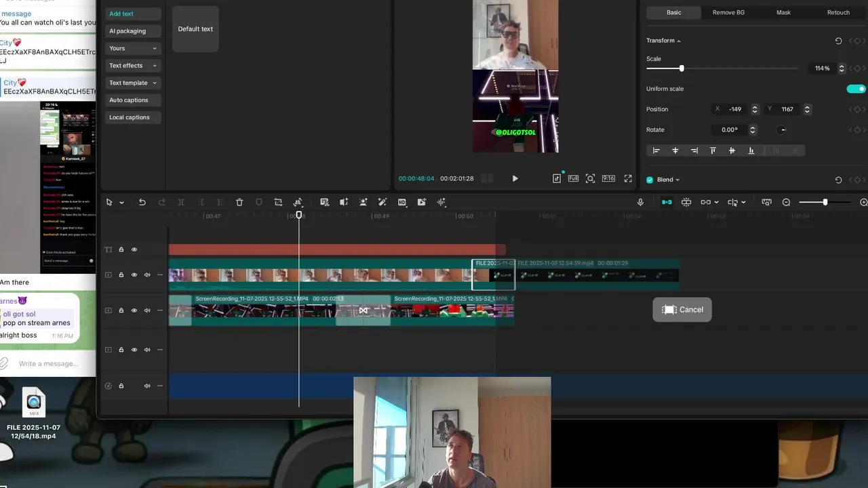Open more options for FILE video track
The image size is (868, 488).
tap(160, 274)
